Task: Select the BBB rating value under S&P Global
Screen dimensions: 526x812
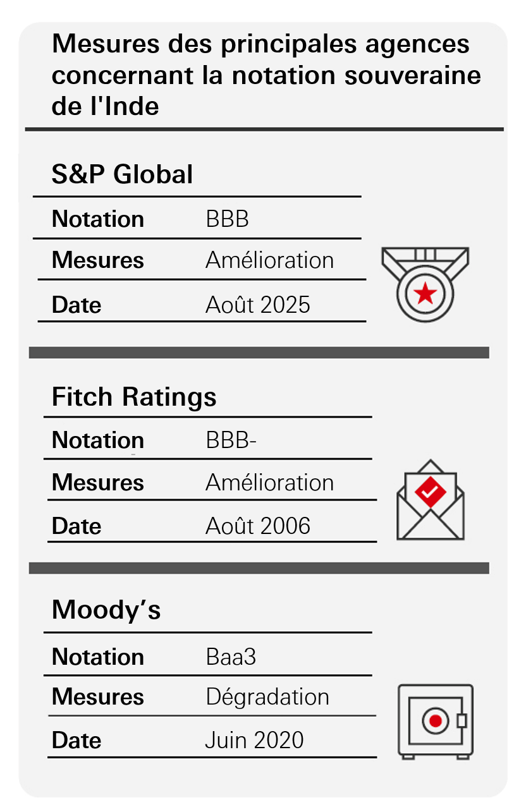Action: [x=228, y=219]
